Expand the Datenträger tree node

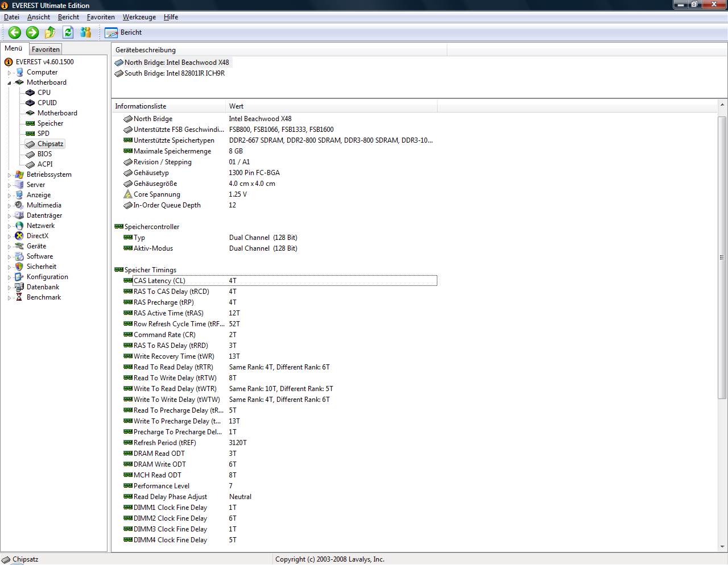click(x=9, y=216)
